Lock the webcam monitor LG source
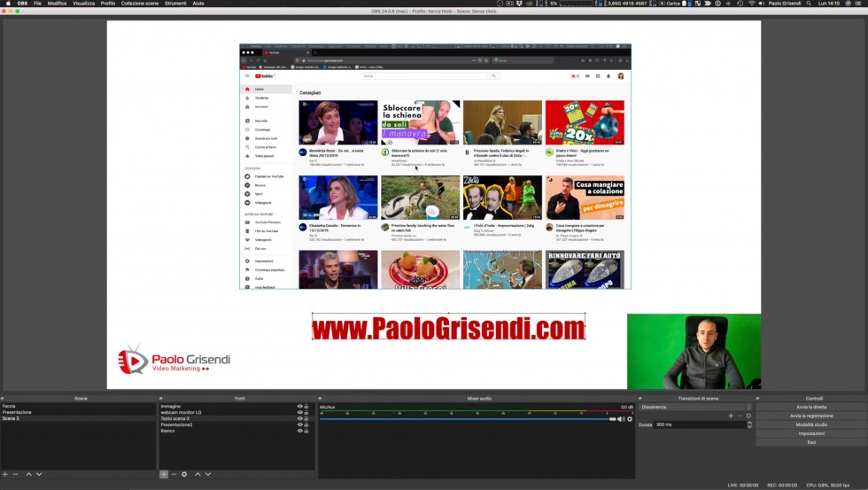This screenshot has height=490, width=868. tap(306, 413)
